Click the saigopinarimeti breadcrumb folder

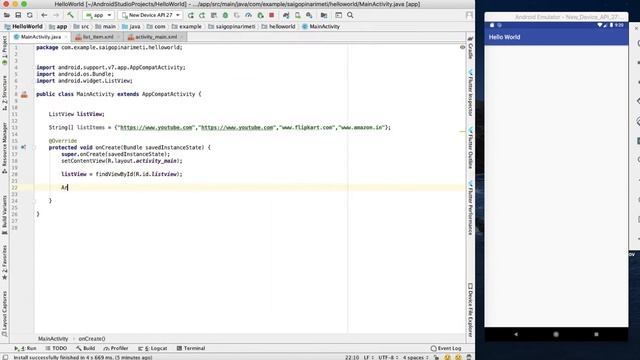232,27
